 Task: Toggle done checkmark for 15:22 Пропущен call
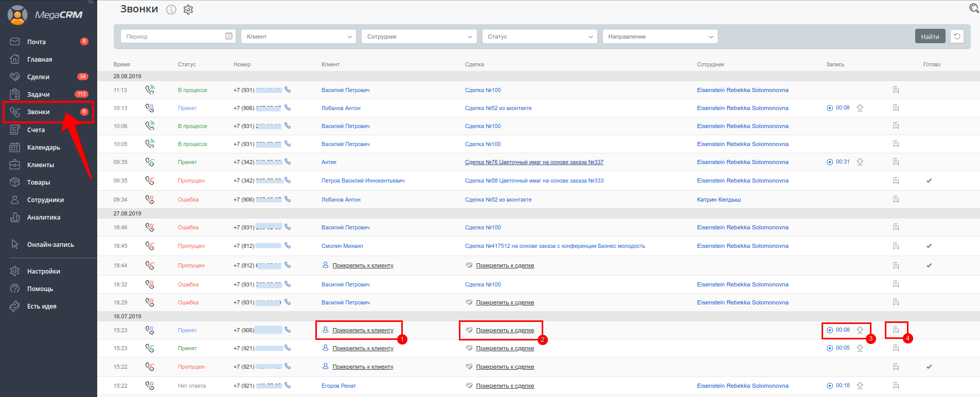click(x=929, y=367)
